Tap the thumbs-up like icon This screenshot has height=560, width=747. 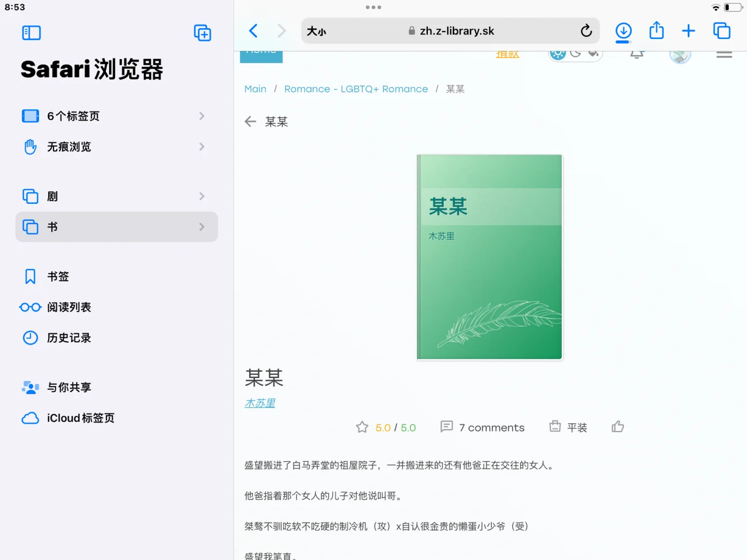coord(617,426)
